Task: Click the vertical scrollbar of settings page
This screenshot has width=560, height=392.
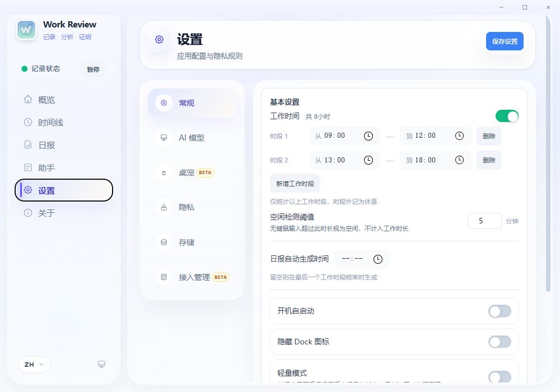Action: 548,153
